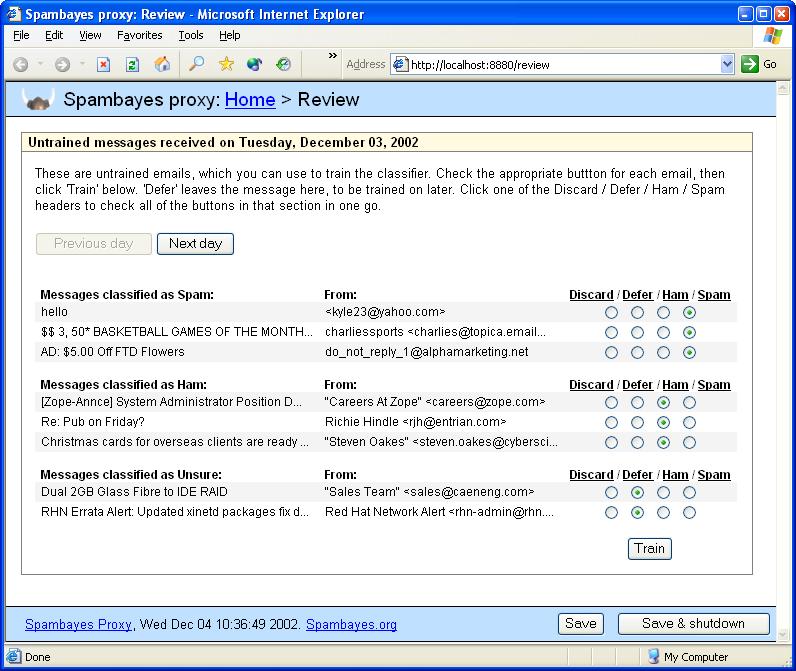Go to the Home page icon

point(162,64)
